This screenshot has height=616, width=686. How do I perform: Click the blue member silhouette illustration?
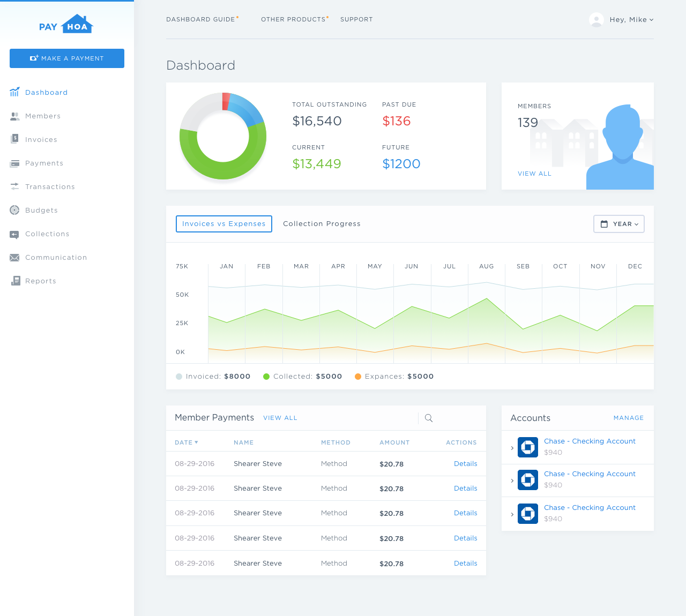620,147
